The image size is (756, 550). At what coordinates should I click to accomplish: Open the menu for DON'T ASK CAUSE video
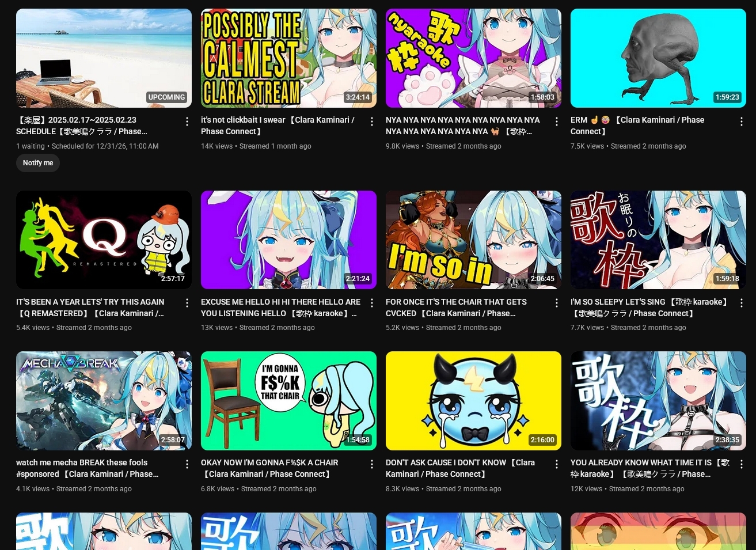point(557,464)
